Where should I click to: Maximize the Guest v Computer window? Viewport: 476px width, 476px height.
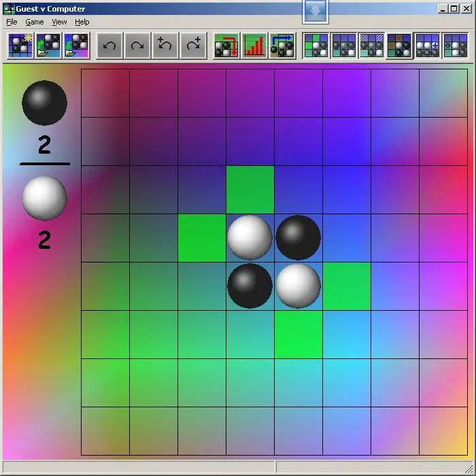[454, 9]
